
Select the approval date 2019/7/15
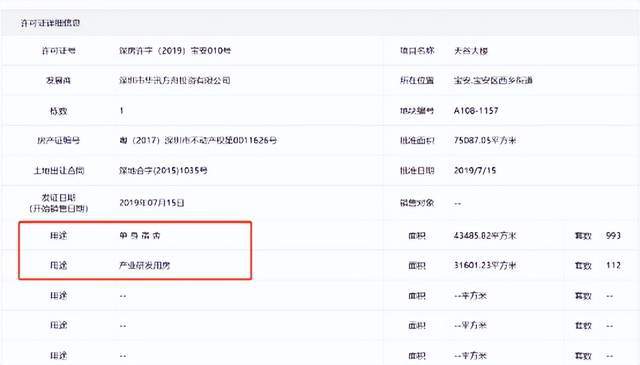(475, 171)
